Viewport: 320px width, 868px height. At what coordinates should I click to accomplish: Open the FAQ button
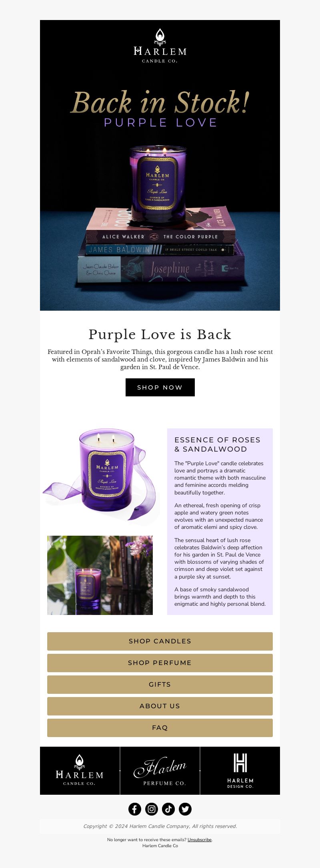(x=160, y=727)
